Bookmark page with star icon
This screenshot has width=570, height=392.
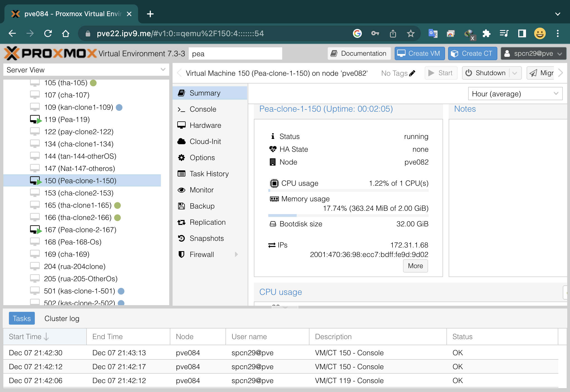[x=411, y=34]
